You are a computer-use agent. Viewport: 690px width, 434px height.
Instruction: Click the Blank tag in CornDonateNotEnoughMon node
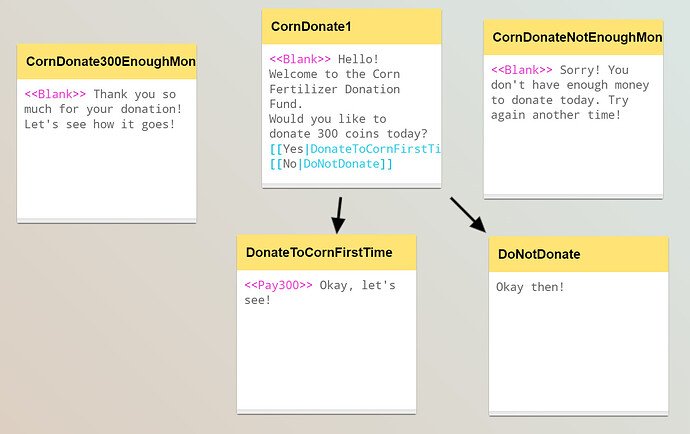click(x=522, y=70)
